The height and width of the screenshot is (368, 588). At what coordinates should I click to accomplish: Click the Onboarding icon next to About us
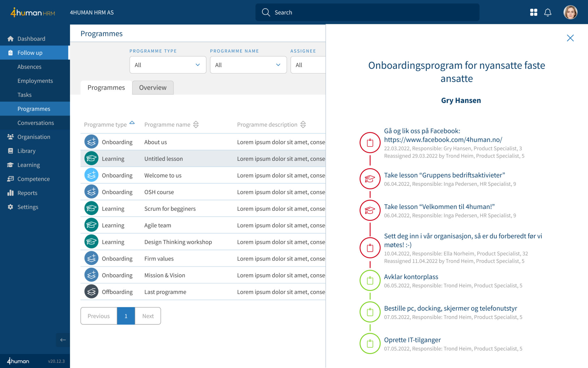[x=91, y=141]
